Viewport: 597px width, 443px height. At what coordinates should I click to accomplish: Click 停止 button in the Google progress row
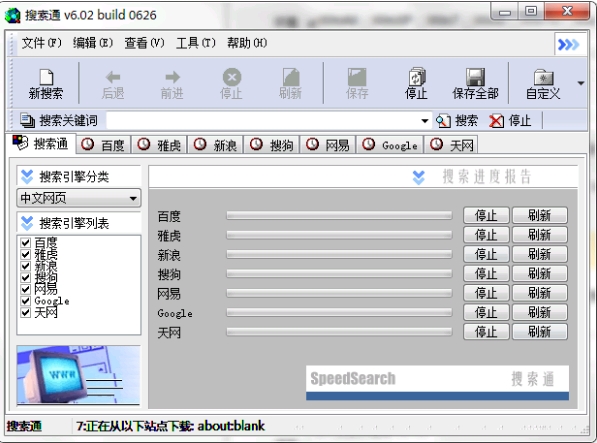(x=486, y=312)
